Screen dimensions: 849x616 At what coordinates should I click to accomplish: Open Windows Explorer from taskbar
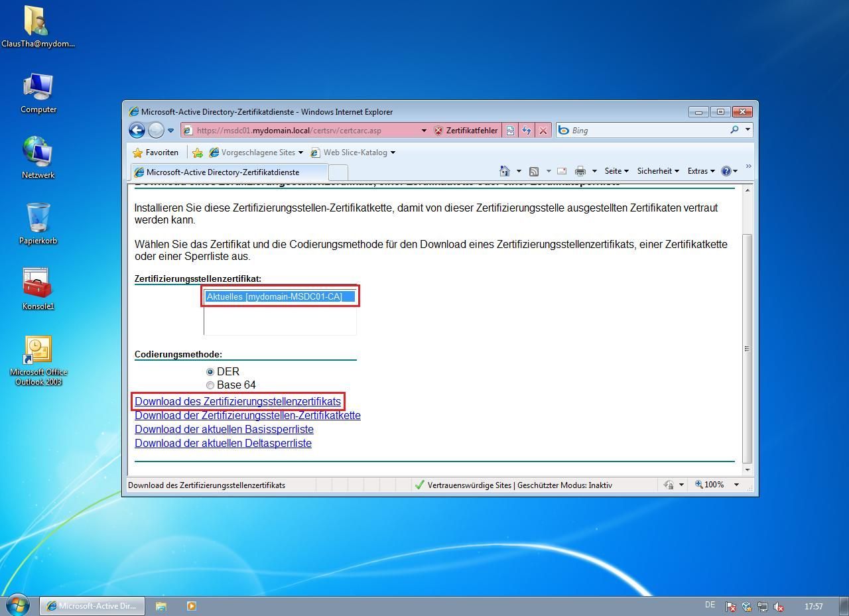[161, 605]
